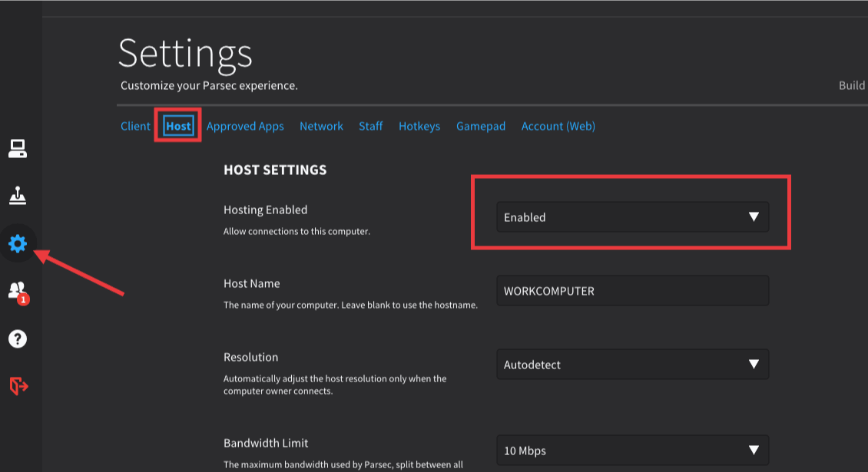Open the Gamepad tab
Screen dimensions: 868x472
click(x=481, y=126)
